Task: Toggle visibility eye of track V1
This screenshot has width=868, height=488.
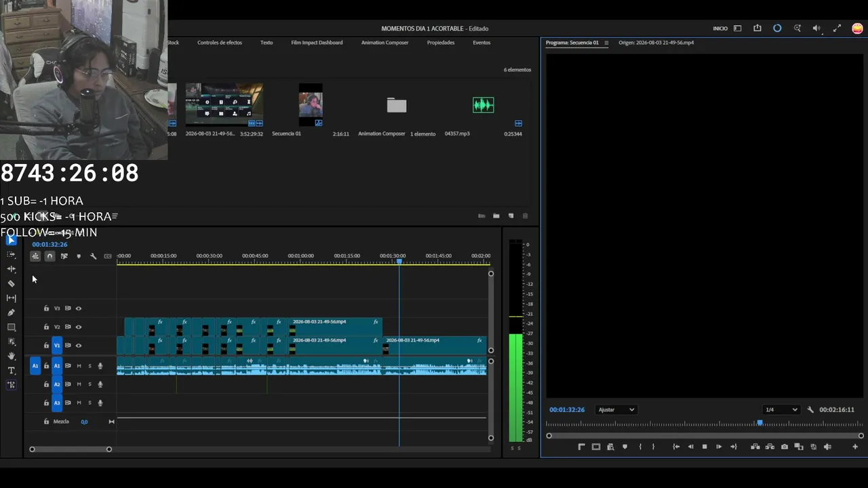Action: [x=79, y=346]
